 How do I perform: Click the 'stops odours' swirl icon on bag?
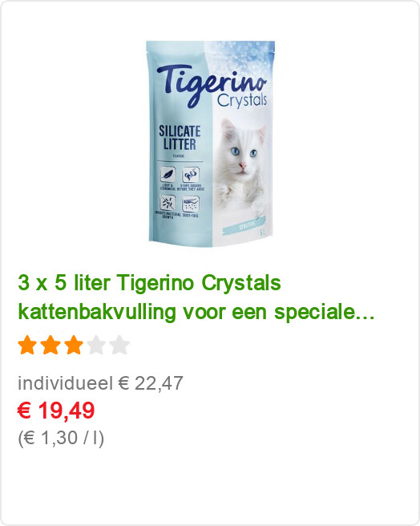tap(191, 175)
